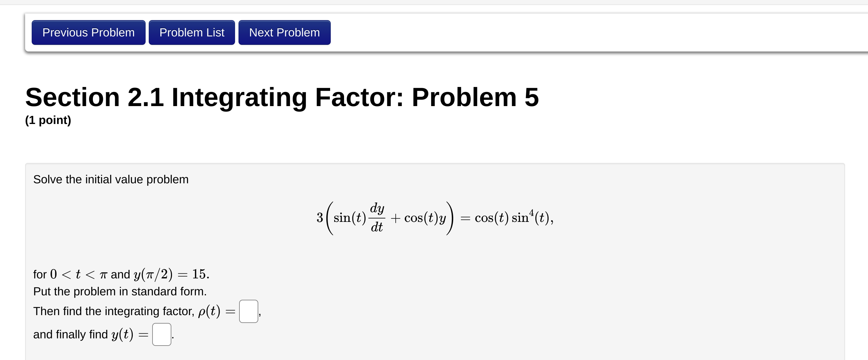The width and height of the screenshot is (868, 360).
Task: Click the (1 point) label
Action: [48, 120]
